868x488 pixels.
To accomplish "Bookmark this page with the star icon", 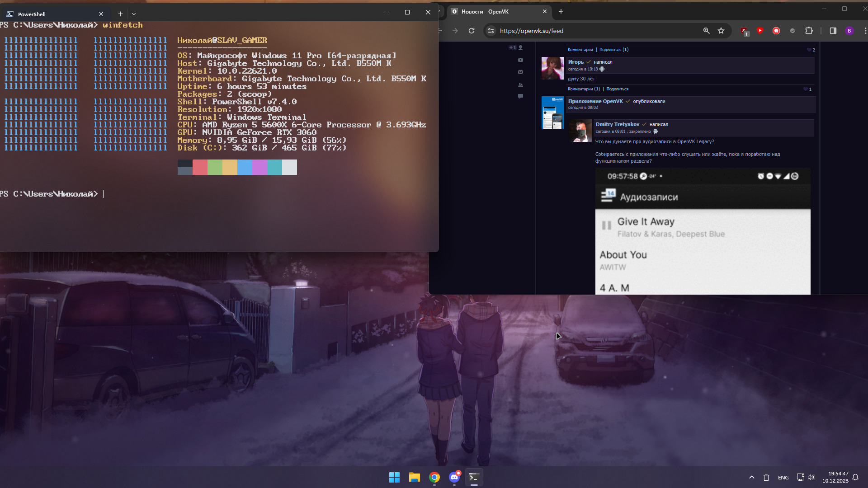I will 721,31.
